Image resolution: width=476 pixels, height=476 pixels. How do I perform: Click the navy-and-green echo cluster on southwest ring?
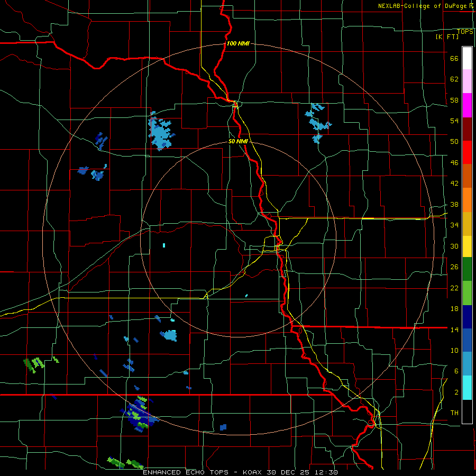tap(139, 414)
